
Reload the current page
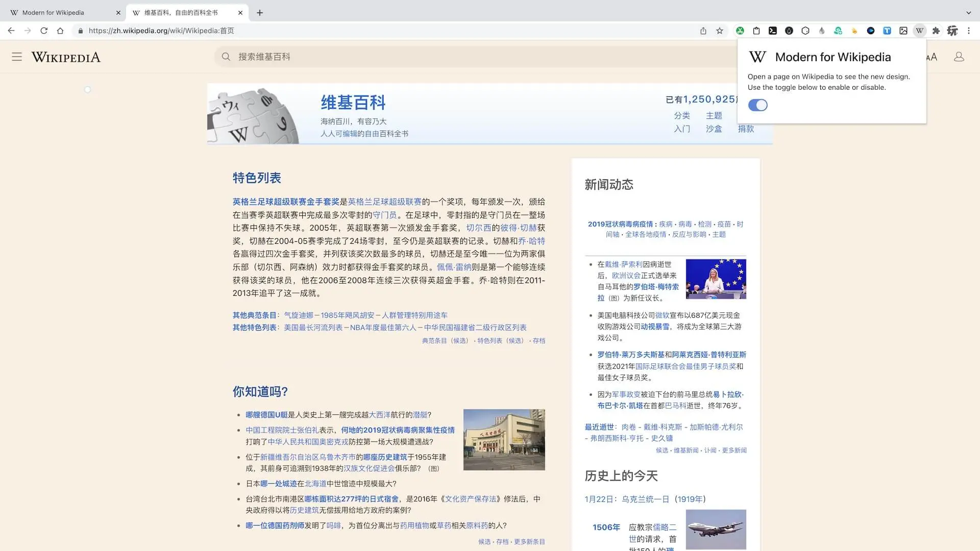[x=44, y=31]
